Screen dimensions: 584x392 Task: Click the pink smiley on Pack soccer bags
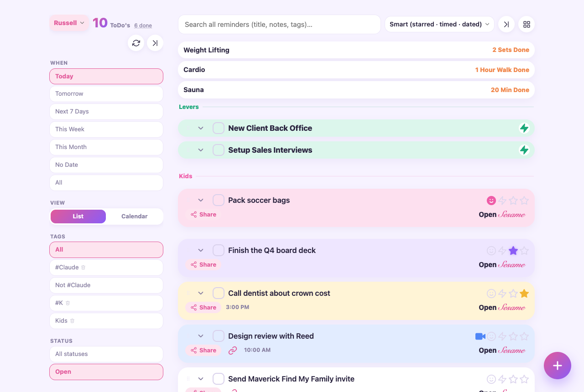click(491, 200)
